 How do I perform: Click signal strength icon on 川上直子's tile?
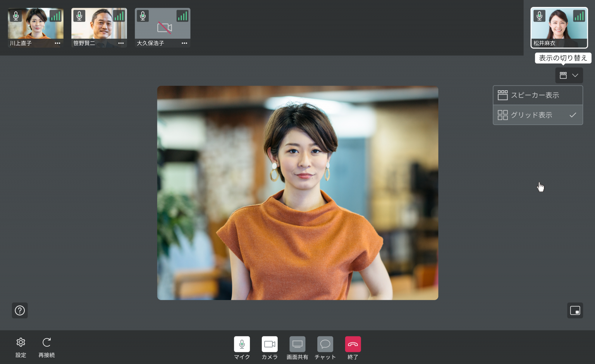[x=56, y=16]
